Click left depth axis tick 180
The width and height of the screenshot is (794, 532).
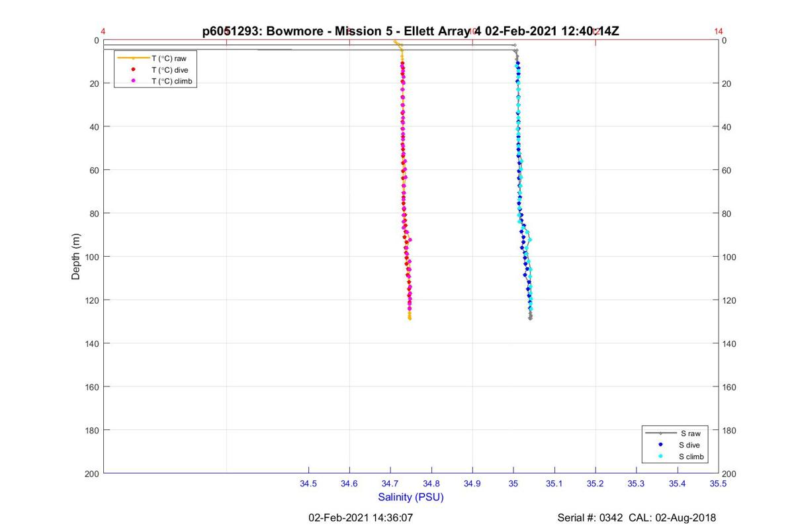93,430
